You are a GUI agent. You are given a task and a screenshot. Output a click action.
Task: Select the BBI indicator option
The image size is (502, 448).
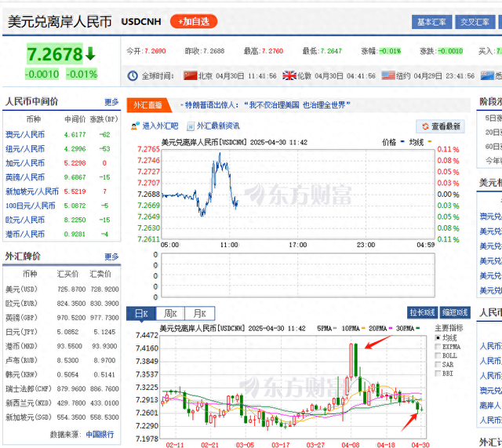(438, 373)
